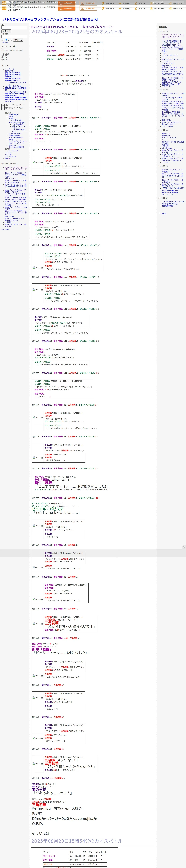Open the バトルロイヤルR+α wiki site title

coord(50,20)
